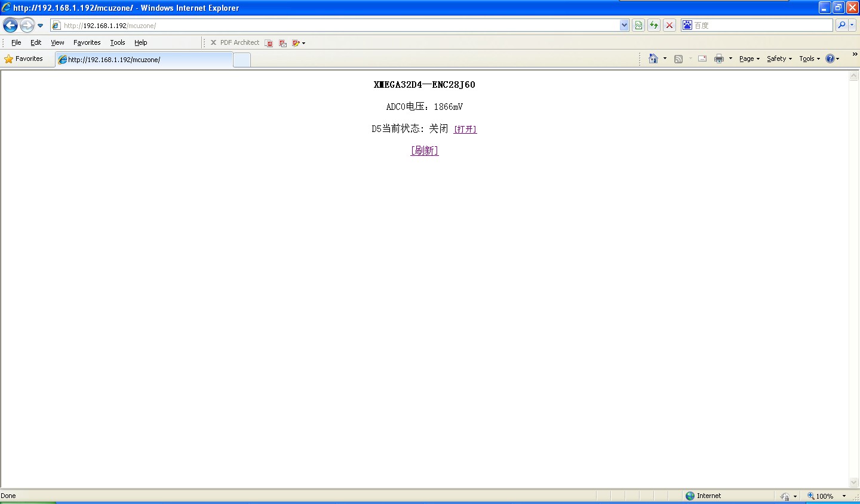Open the Help menu
The image size is (860, 504).
pos(141,42)
